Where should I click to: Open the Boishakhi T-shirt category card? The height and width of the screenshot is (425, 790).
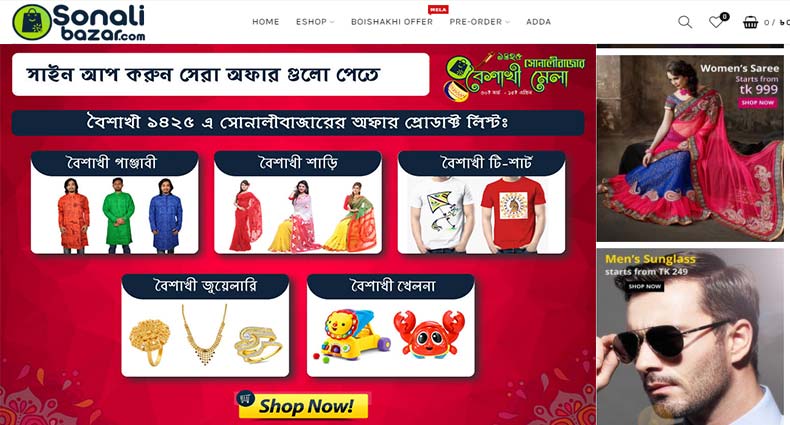[481, 202]
